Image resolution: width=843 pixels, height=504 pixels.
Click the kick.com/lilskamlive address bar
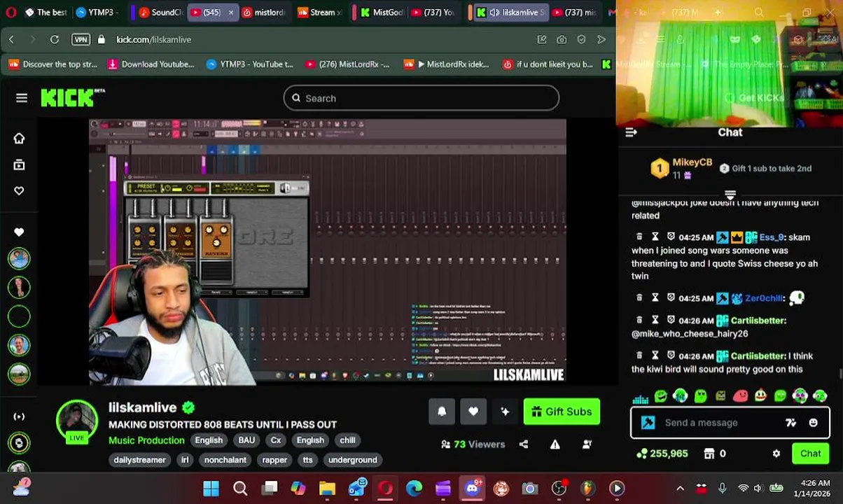click(x=153, y=40)
